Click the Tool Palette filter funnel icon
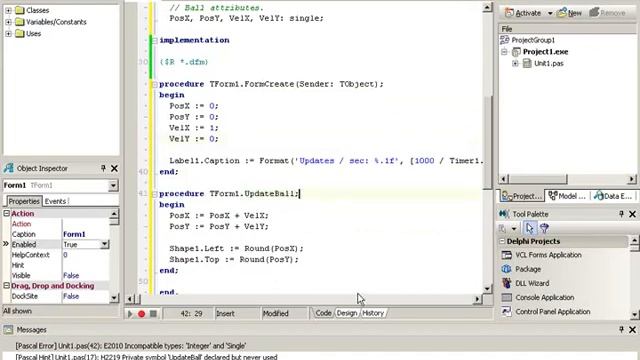The height and width of the screenshot is (360, 640). point(544,229)
